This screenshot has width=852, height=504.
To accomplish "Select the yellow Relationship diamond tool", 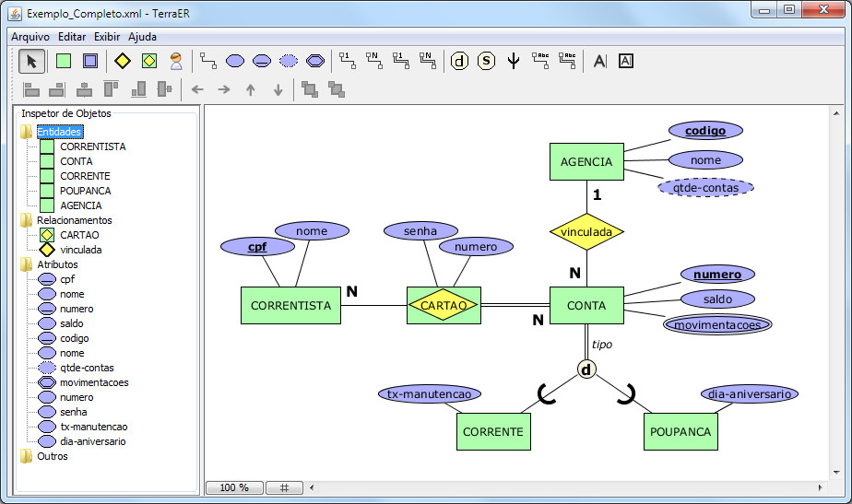I will 123,61.
